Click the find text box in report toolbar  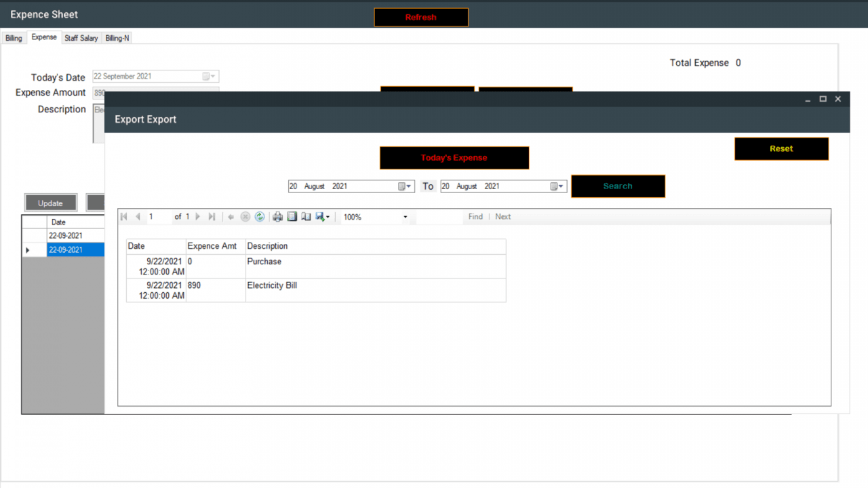coord(438,217)
